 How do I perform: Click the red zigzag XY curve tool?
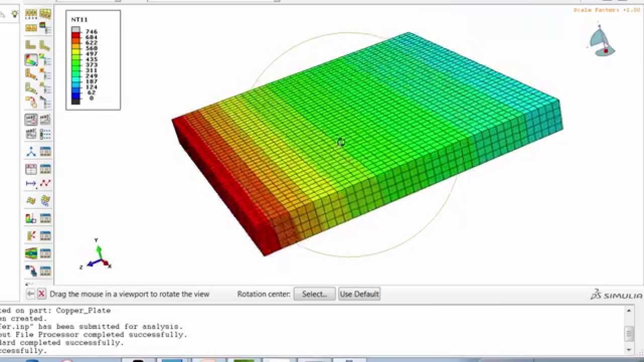[45, 184]
